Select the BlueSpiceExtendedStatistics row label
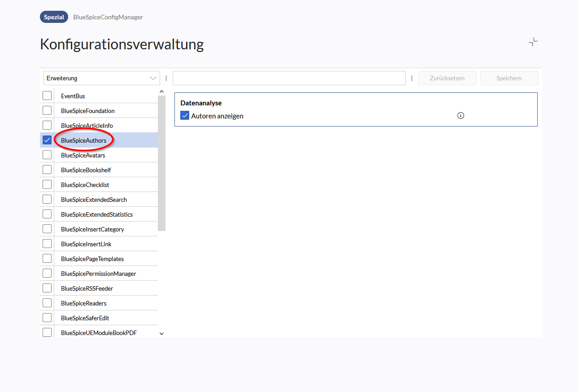 [x=97, y=214]
